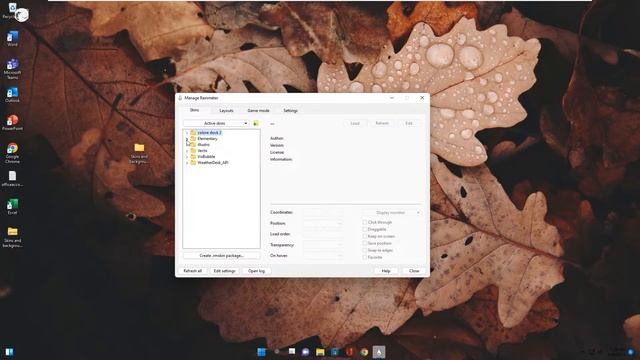Open the Chat taskbar icon
This screenshot has width=640, height=360.
tap(305, 352)
